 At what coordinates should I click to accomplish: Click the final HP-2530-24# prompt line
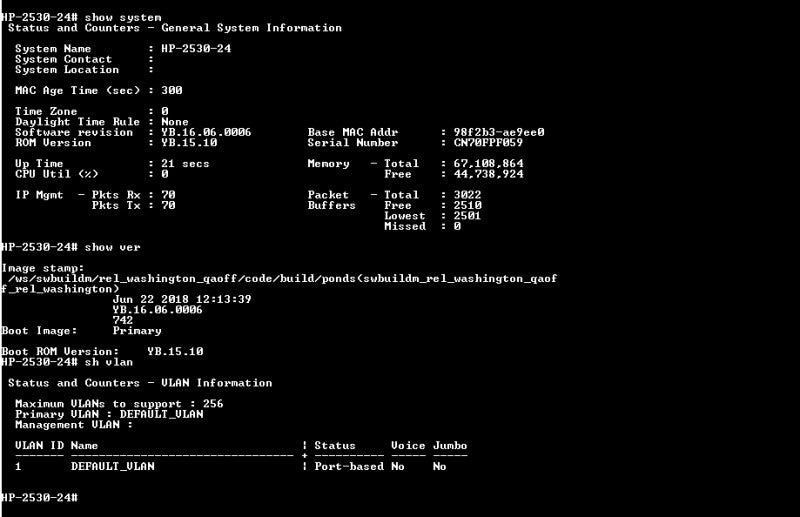point(39,498)
